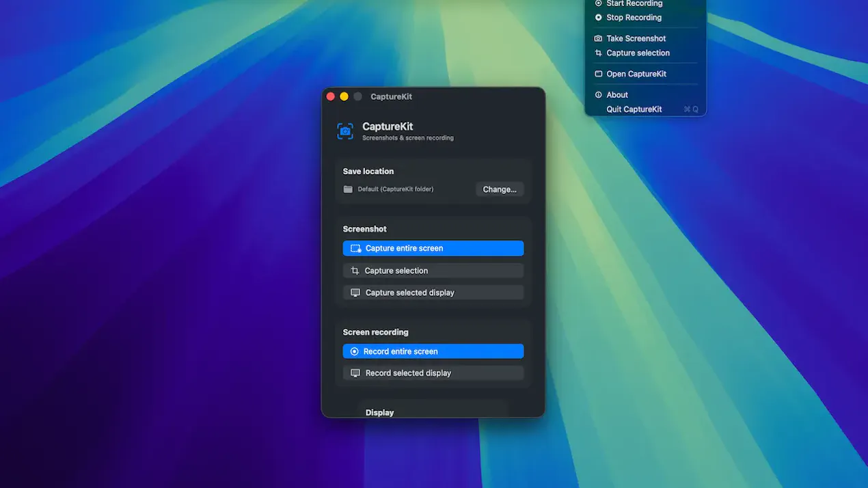The width and height of the screenshot is (868, 488).
Task: Close the CaptureKit window
Action: point(331,96)
